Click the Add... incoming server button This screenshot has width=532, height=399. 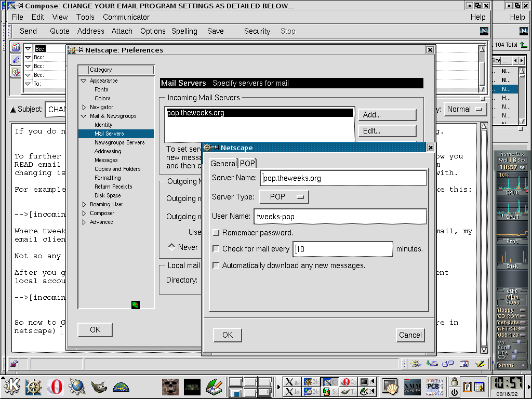(387, 115)
